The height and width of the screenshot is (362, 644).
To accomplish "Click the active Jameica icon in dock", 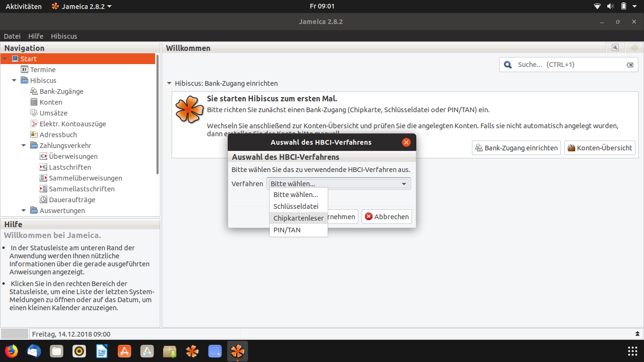I will (x=238, y=351).
